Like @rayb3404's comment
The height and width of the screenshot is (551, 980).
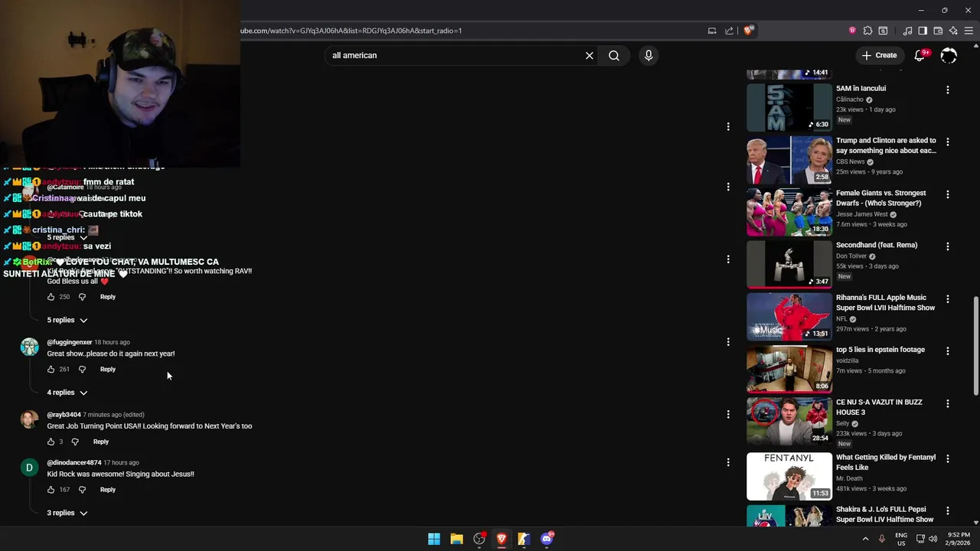51,442
